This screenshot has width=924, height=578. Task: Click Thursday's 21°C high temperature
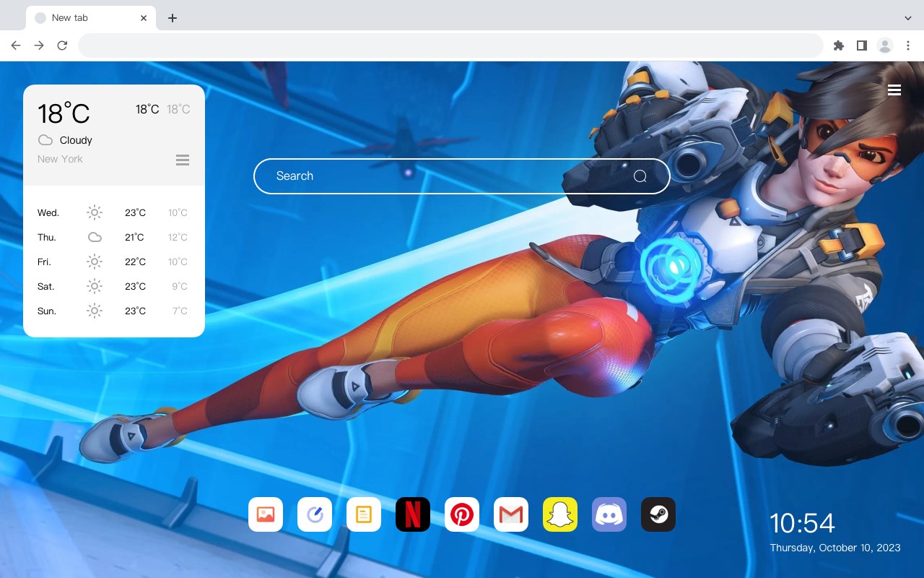click(x=135, y=237)
